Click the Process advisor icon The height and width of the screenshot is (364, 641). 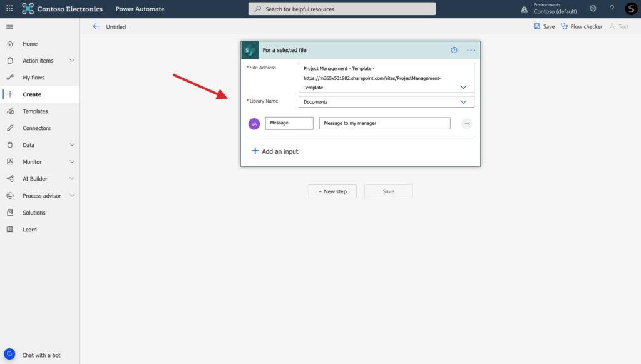pos(10,196)
